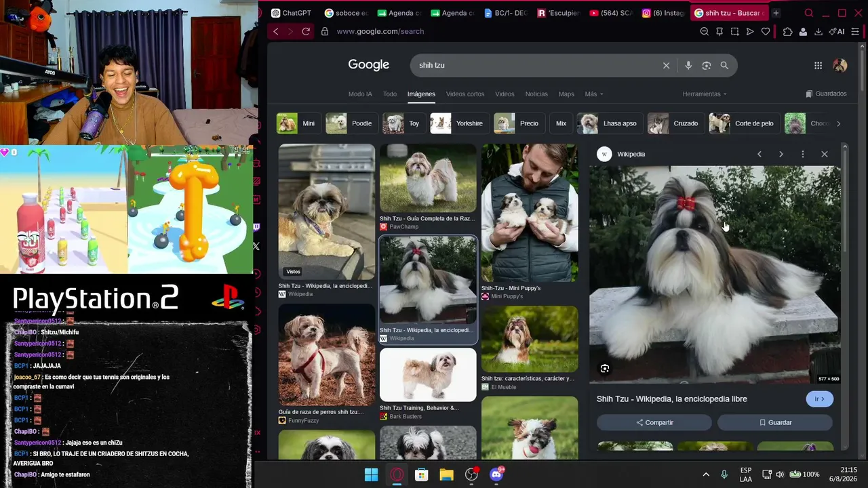Open File Explorer from the taskbar
Viewport: 868px width, 488px height.
(x=446, y=474)
